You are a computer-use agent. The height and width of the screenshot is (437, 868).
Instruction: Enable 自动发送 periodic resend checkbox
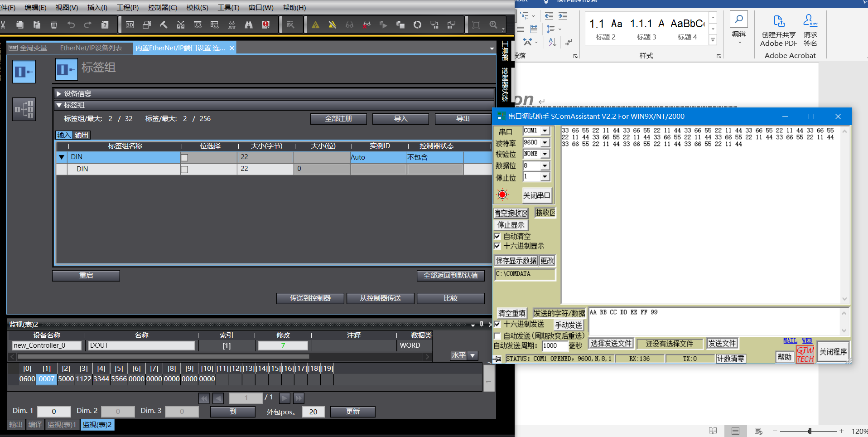(497, 336)
